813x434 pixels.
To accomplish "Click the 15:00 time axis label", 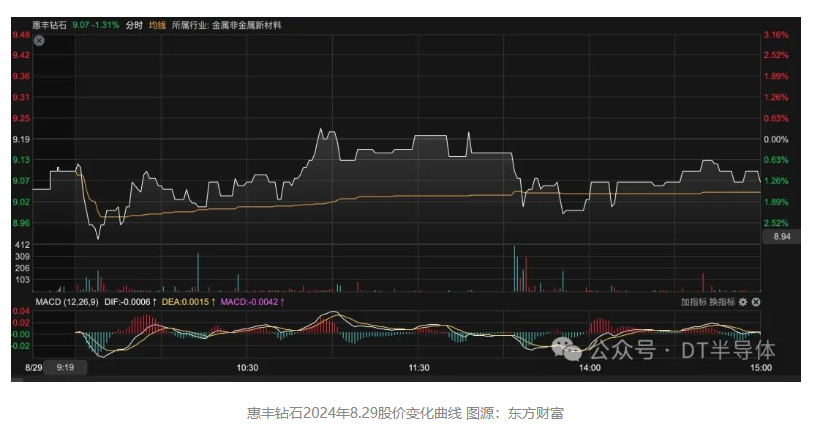I will 761,368.
